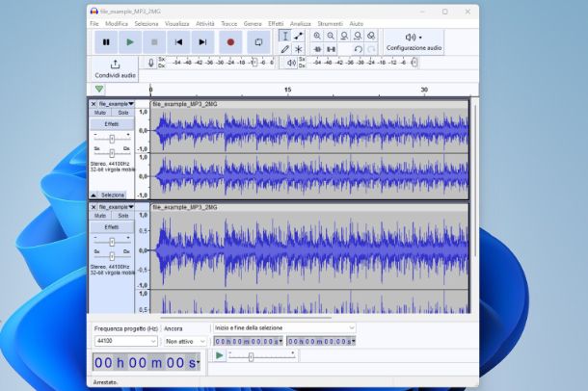Click the timeline ruler at 15 seconds
The image size is (588, 391).
[x=287, y=90]
